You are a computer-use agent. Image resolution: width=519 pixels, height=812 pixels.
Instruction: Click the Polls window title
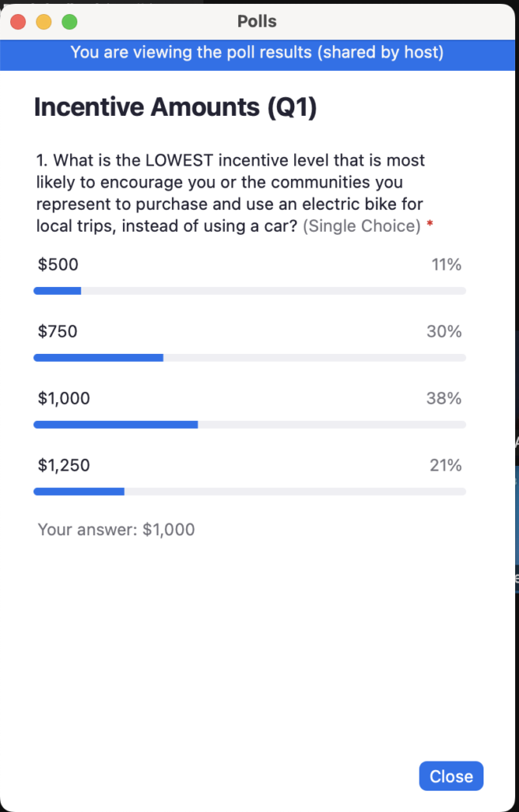(256, 21)
